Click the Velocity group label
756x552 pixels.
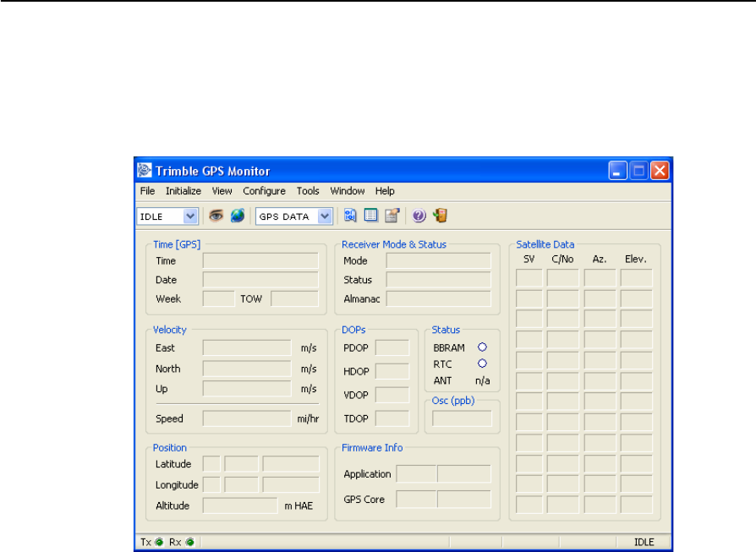click(x=170, y=330)
